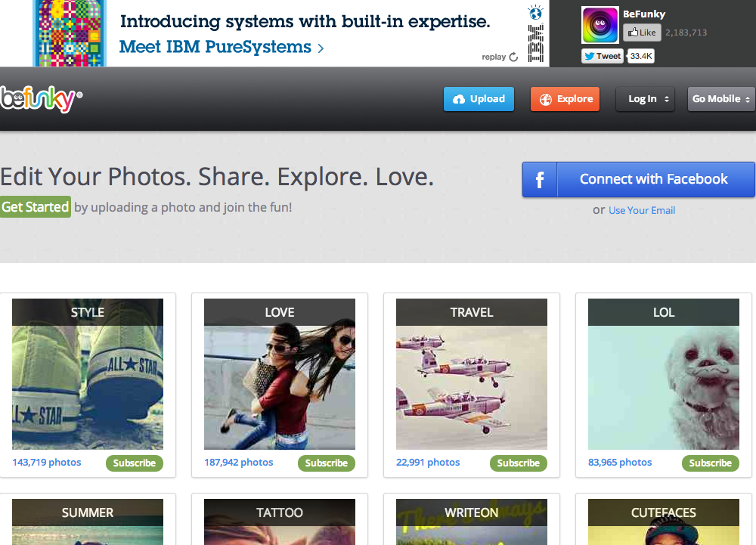This screenshot has height=545, width=756.
Task: Subscribe to the TRAVEL category
Action: tap(518, 463)
